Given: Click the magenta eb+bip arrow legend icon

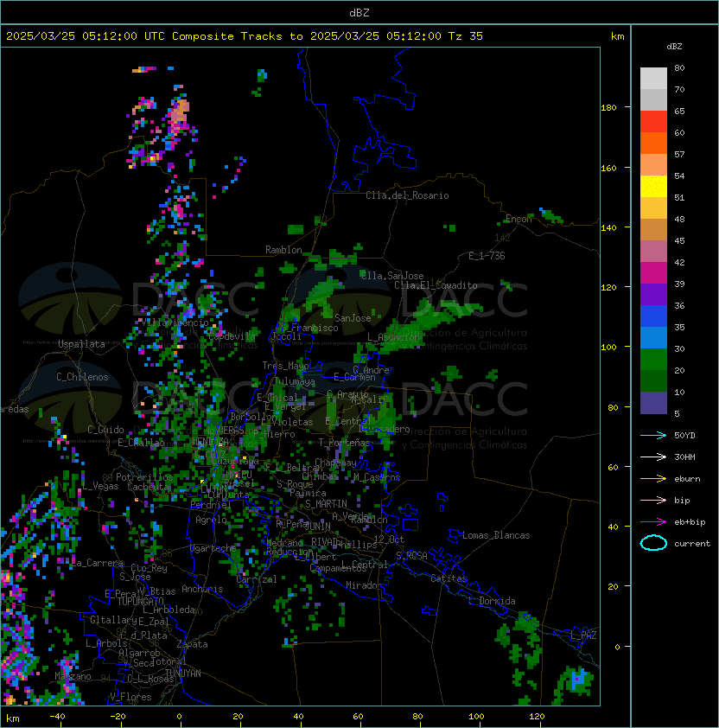Looking at the screenshot, I should [x=653, y=522].
